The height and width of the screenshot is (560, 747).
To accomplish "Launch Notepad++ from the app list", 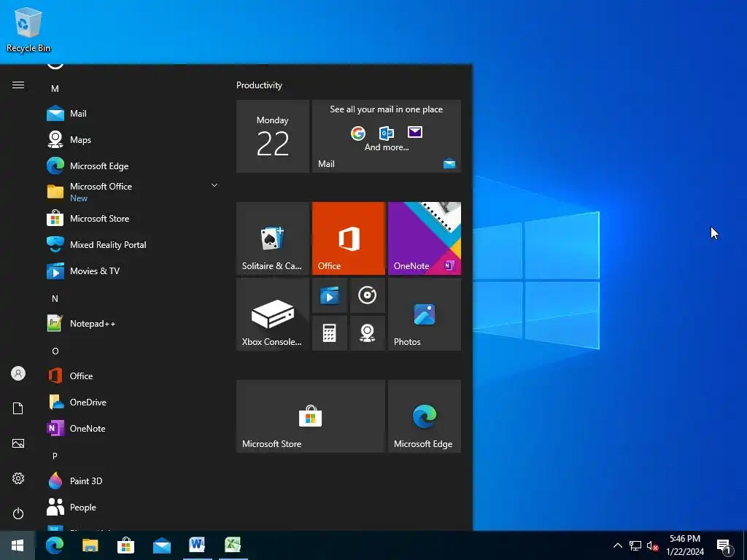I will [133, 323].
